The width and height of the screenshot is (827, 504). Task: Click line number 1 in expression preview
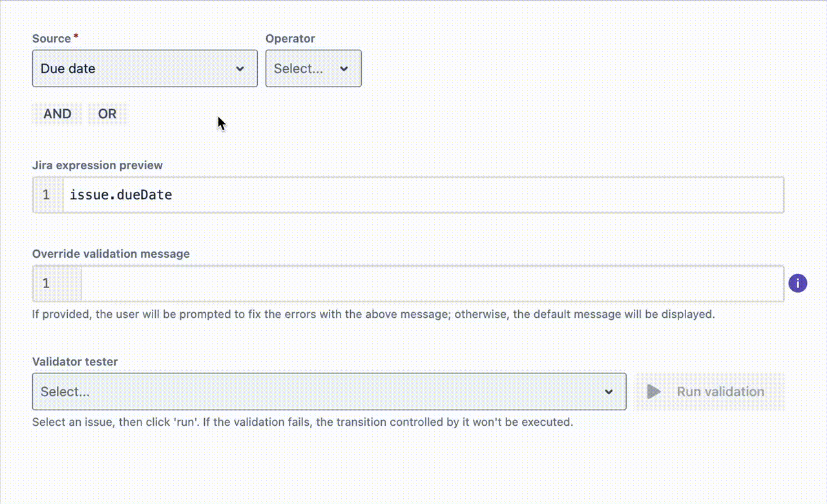pos(46,194)
